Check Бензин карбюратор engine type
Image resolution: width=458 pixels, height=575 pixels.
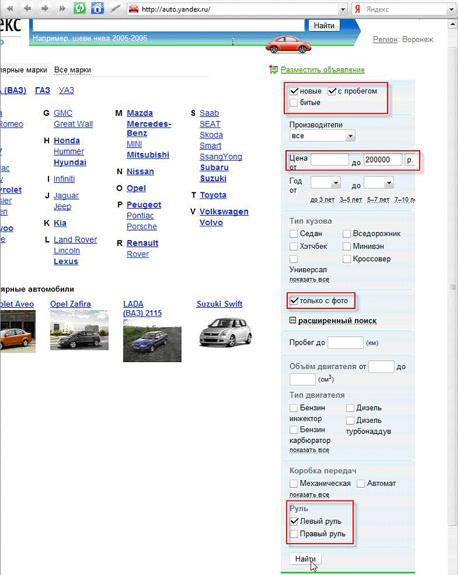pyautogui.click(x=294, y=429)
